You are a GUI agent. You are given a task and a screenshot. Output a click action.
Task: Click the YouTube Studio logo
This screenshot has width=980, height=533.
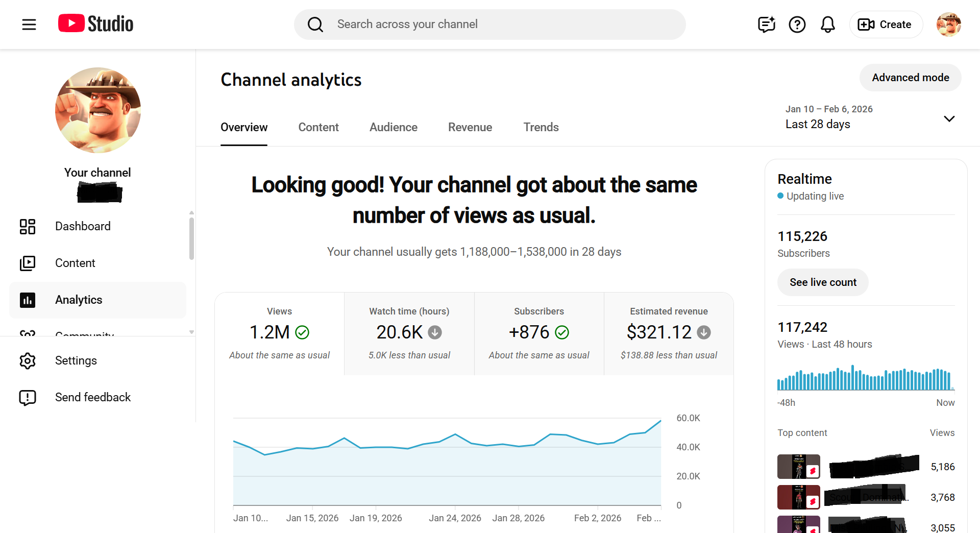(95, 24)
